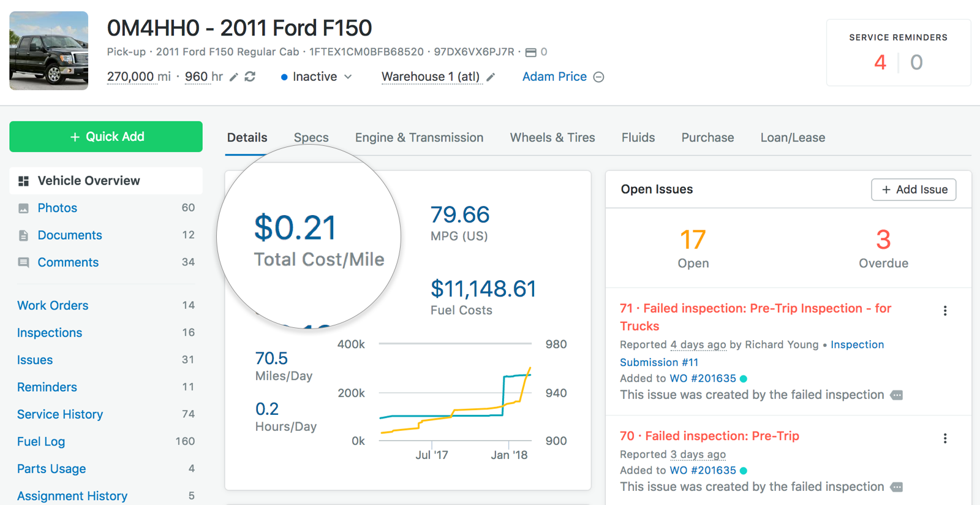Click the unassign icon next to Adam Price

[599, 77]
